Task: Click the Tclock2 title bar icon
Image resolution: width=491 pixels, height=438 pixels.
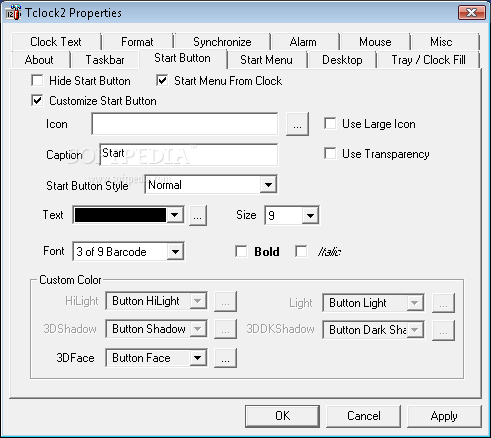Action: (13, 13)
